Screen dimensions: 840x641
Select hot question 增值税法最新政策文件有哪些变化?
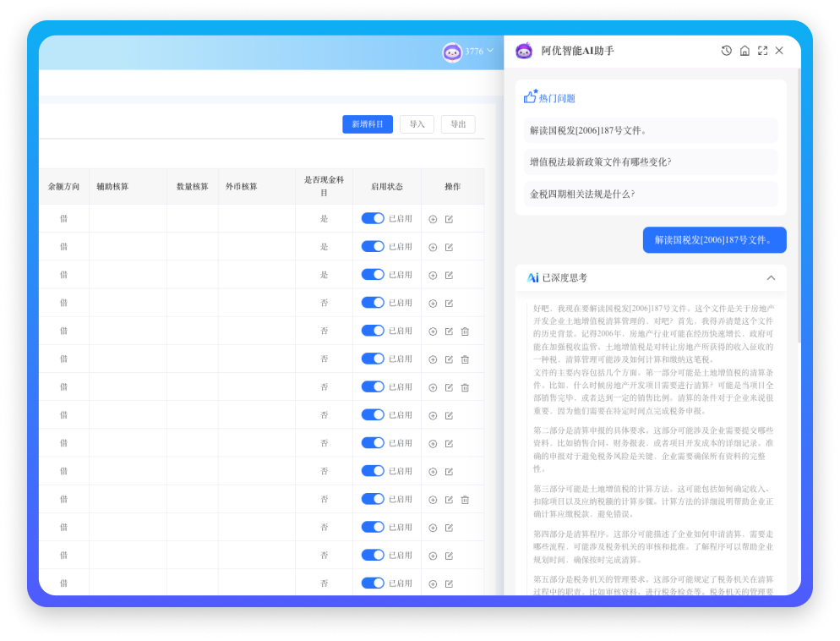pos(600,162)
